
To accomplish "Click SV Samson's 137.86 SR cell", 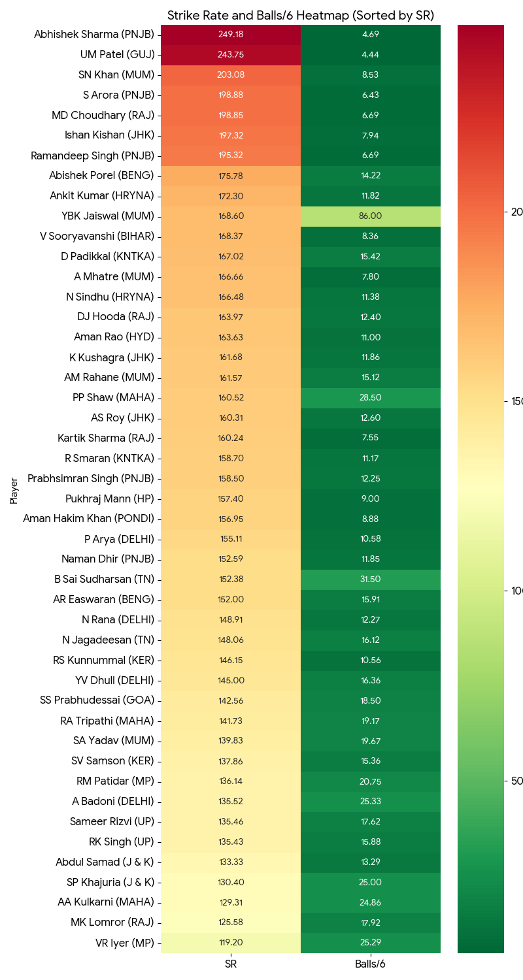I will 231,761.
